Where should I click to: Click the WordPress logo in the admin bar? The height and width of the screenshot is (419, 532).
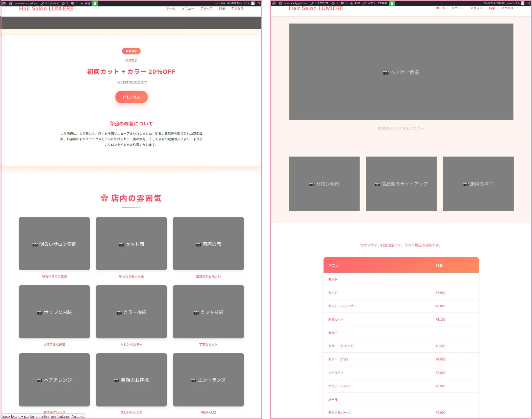4,3
